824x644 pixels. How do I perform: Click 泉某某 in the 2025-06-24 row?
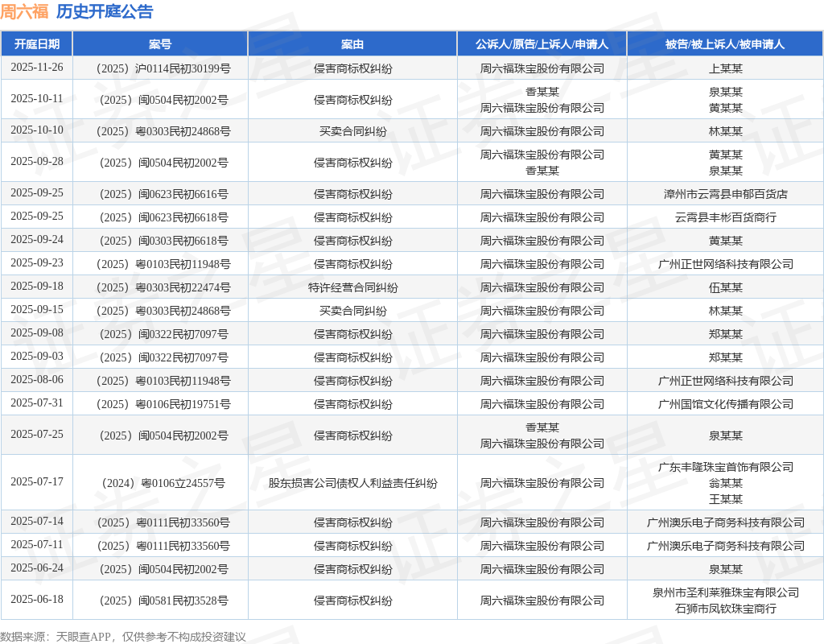click(x=725, y=569)
